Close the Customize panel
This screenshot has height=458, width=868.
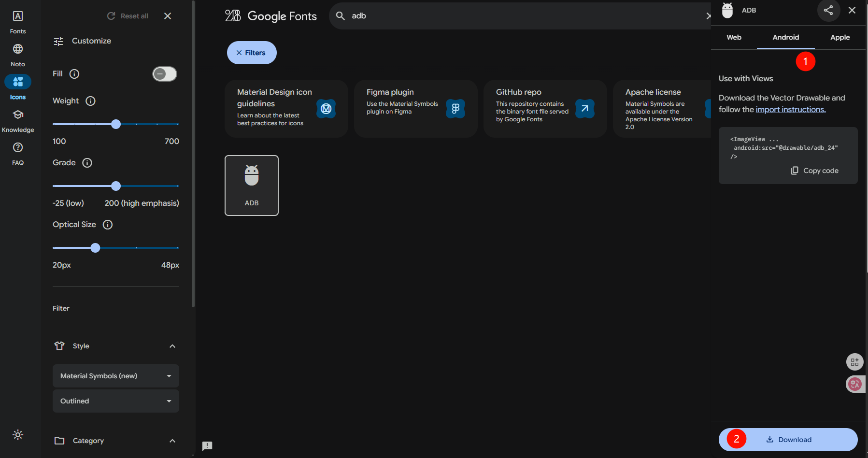tap(168, 16)
